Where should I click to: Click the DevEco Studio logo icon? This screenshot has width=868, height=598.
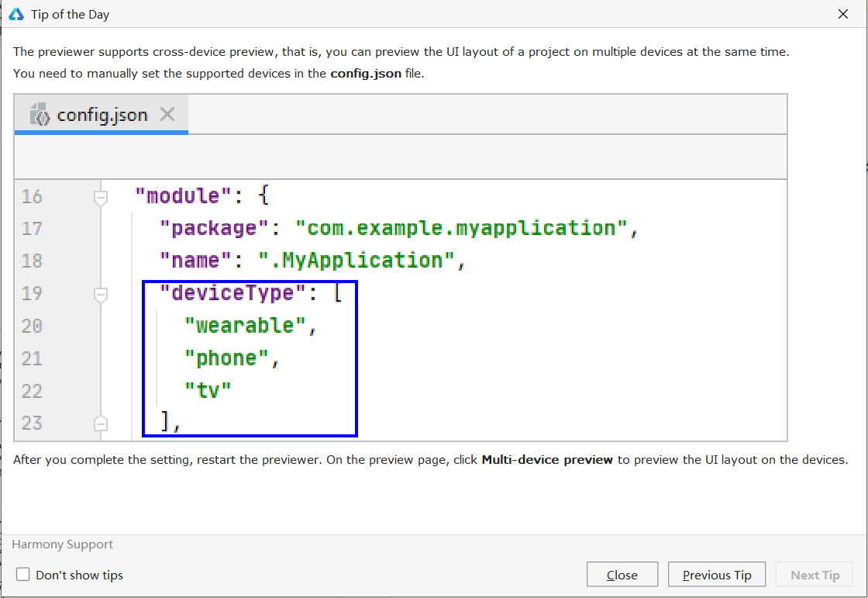(16, 14)
